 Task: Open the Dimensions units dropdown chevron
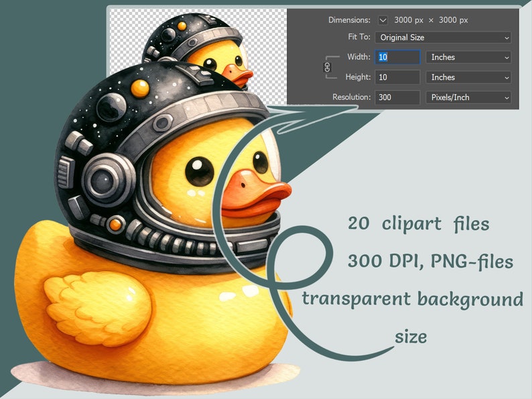[x=383, y=20]
